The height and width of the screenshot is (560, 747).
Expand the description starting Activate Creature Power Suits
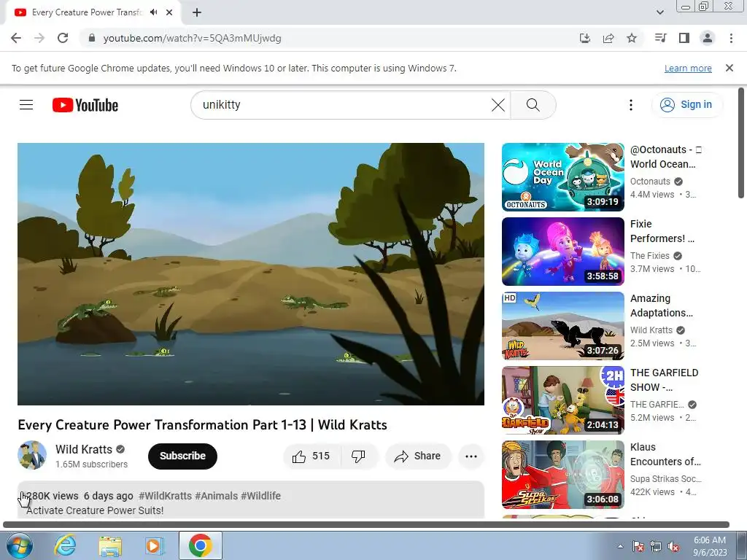coord(251,500)
